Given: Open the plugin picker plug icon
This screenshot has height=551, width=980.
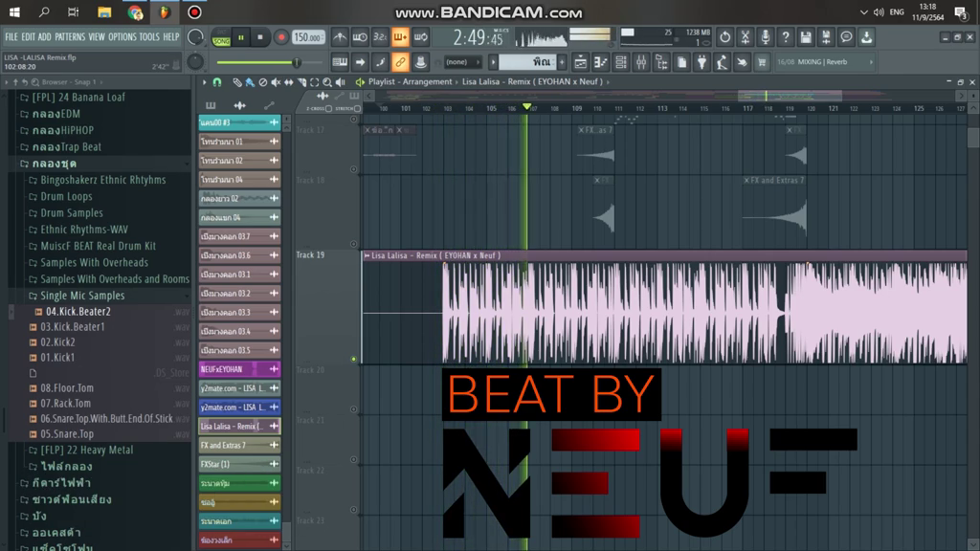Looking at the screenshot, I should (702, 62).
